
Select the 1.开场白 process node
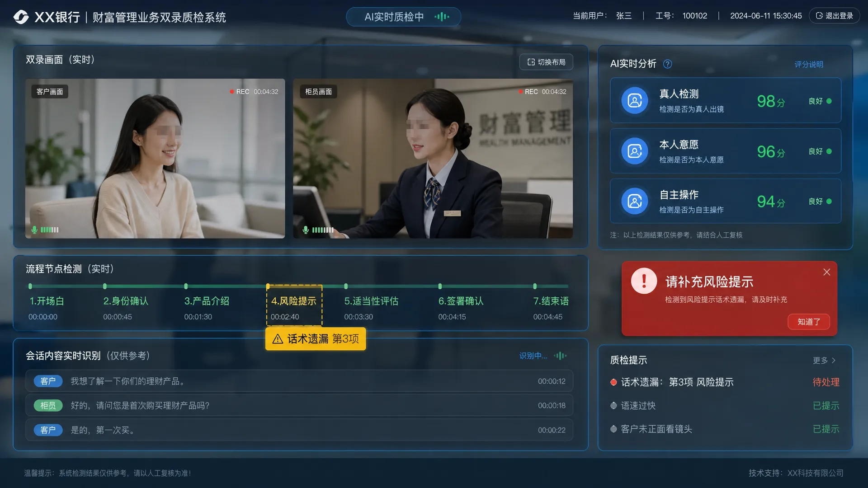(47, 301)
